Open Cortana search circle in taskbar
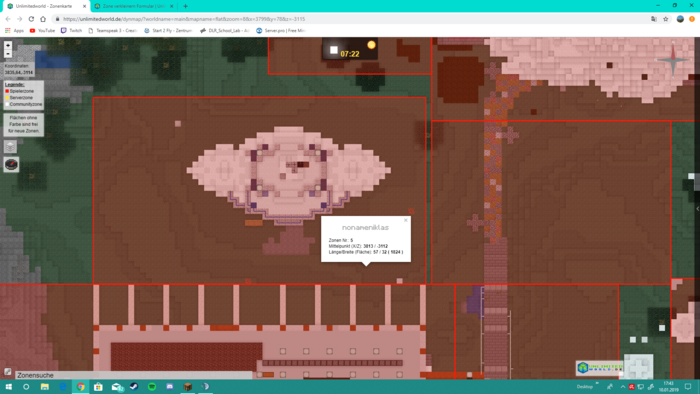The width and height of the screenshot is (700, 394). (x=26, y=386)
